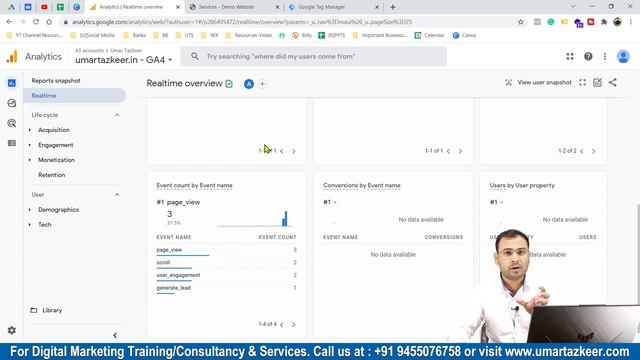Open the Chrome tab search dropdown

tap(573, 7)
